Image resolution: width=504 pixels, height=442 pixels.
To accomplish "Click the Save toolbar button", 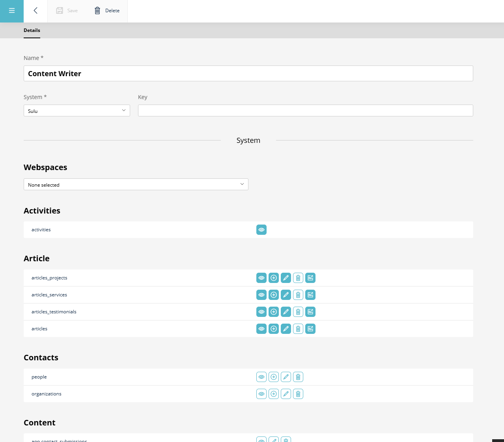I will click(67, 11).
